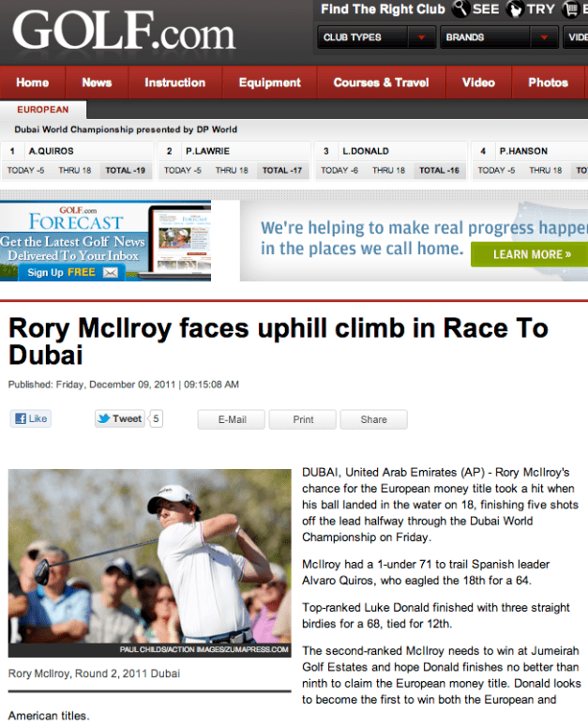Click the SEE magnifier icon
The image size is (588, 727).
click(460, 8)
